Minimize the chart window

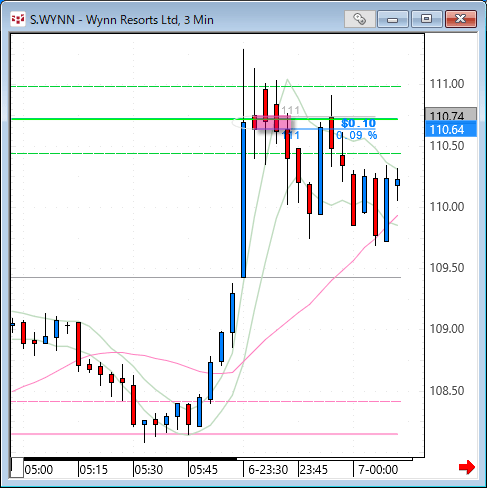tap(393, 19)
